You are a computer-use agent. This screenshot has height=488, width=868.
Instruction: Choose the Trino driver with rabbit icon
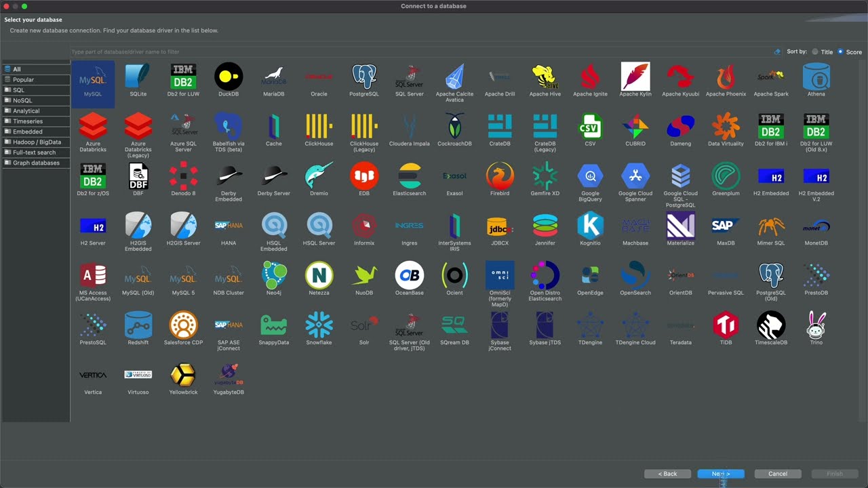pyautogui.click(x=816, y=329)
